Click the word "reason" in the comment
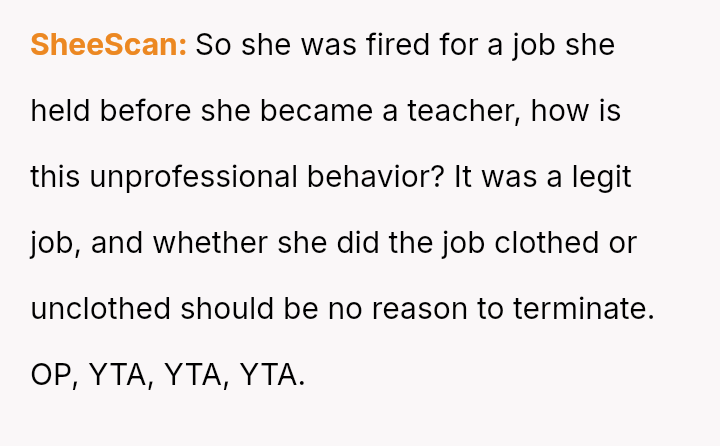This screenshot has height=446, width=720. [420, 309]
